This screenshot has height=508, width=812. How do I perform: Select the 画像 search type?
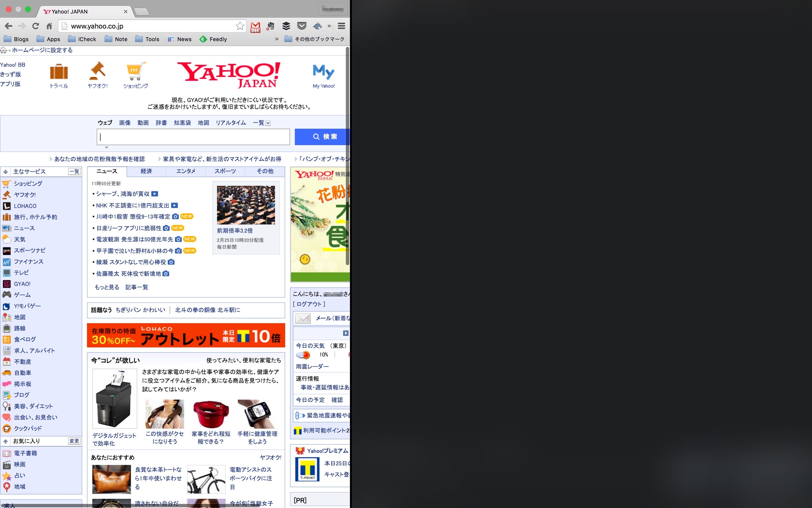(x=125, y=123)
